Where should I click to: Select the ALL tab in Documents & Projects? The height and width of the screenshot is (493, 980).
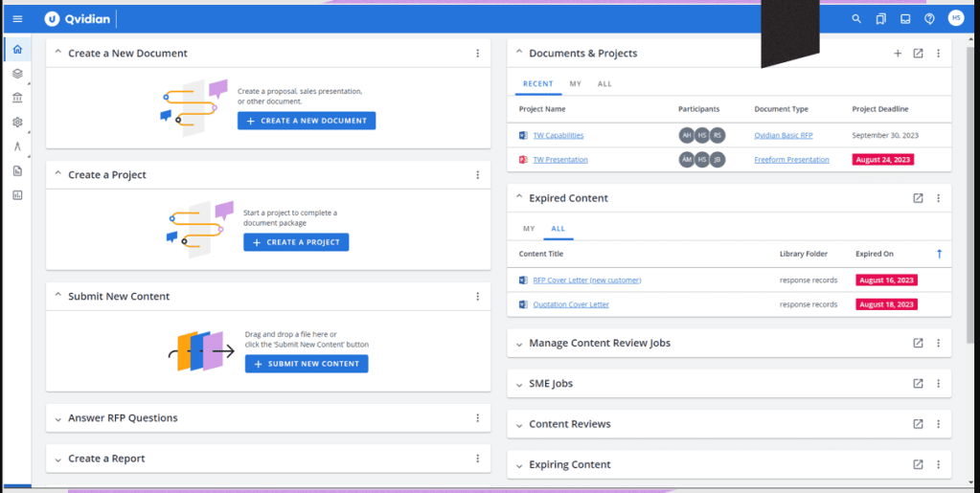pos(604,84)
